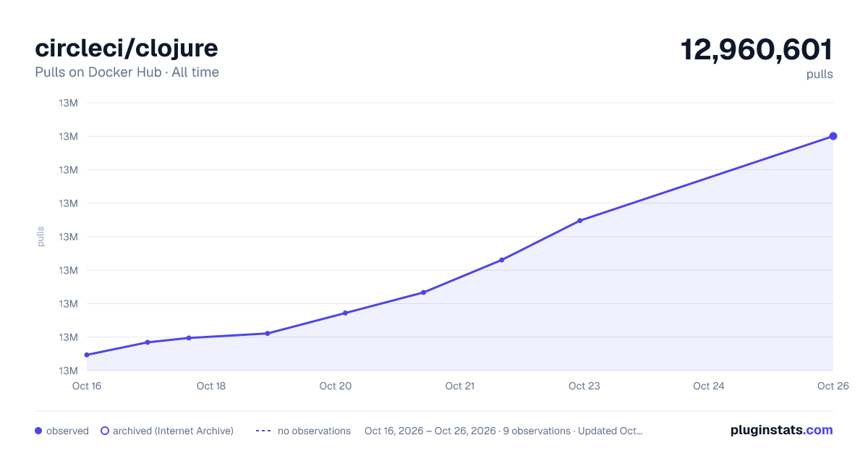The image size is (868, 456).
Task: Click the Oct 24 x-axis label
Action: [x=709, y=386]
